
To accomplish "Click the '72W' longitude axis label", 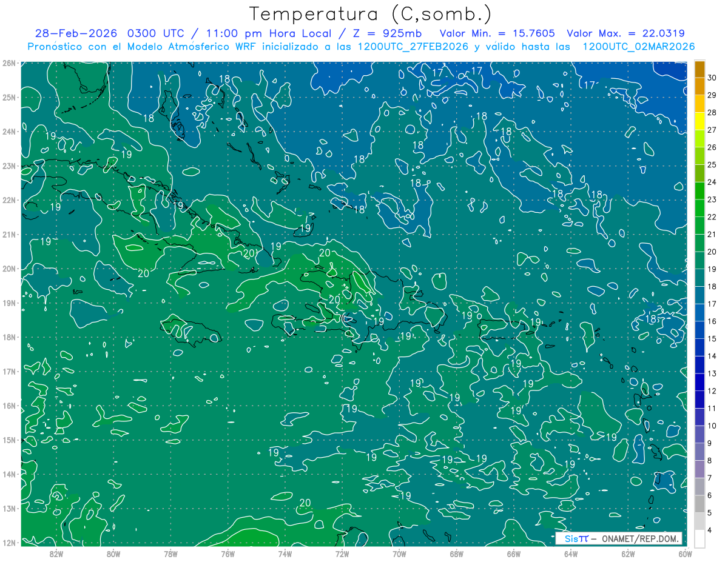I will click(342, 553).
